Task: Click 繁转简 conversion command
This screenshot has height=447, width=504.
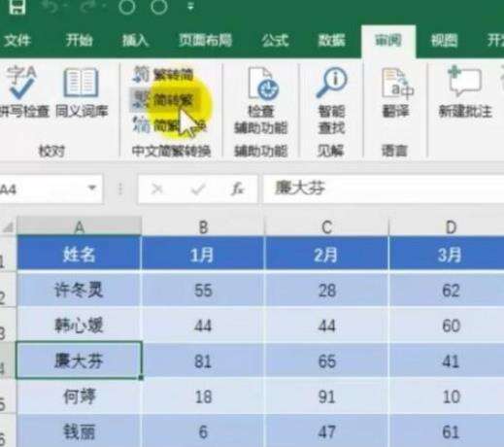Action: tap(163, 75)
